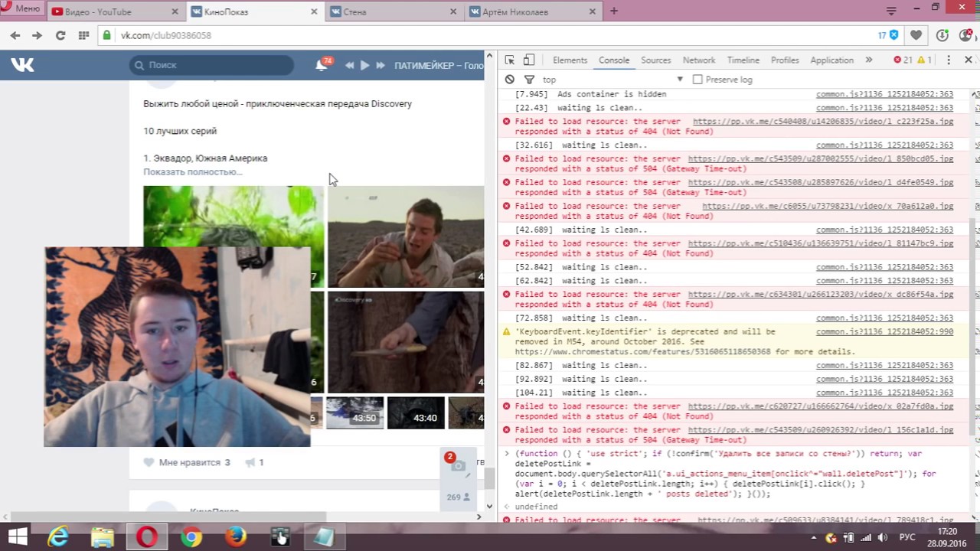Enable the Preserve log checkbox
The image size is (980, 551).
pos(697,80)
